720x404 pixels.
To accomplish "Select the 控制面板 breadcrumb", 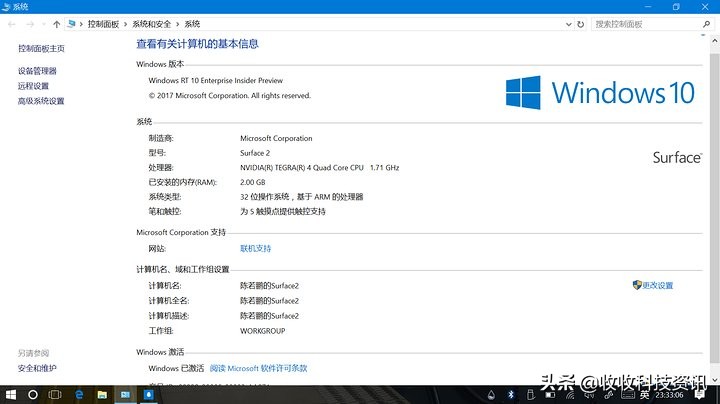I will click(x=103, y=24).
